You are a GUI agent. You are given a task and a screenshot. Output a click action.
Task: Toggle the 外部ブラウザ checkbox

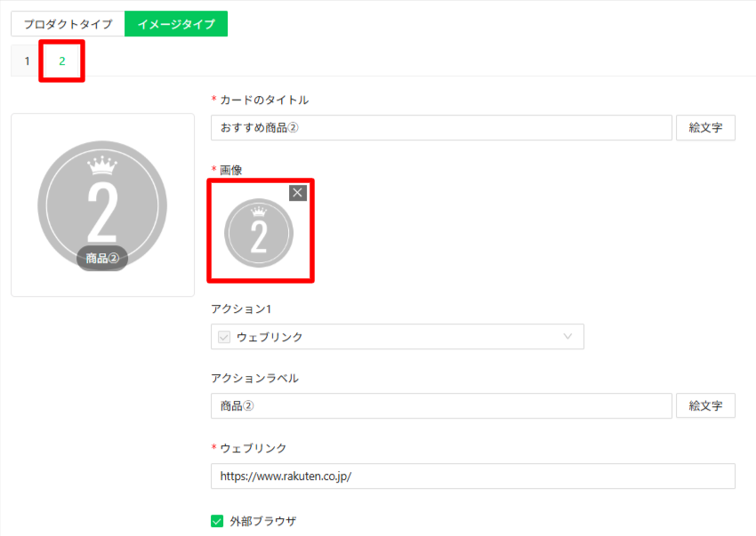tap(217, 521)
